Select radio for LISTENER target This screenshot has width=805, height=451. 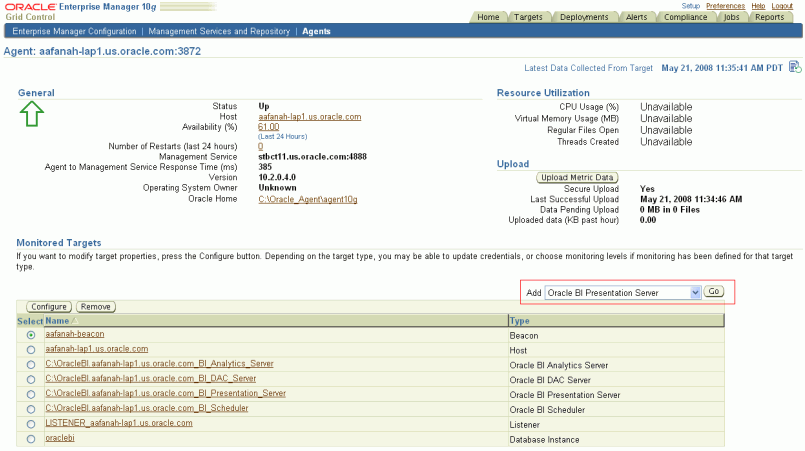(31, 424)
